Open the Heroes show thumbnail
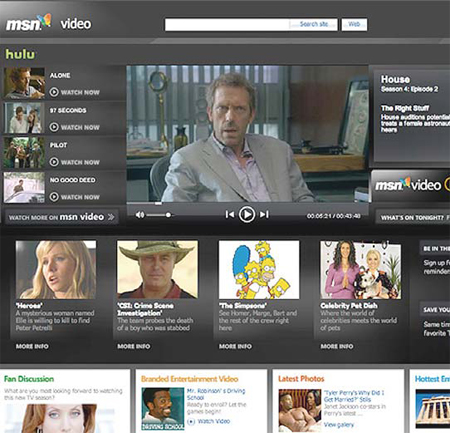The height and width of the screenshot is (433, 450). 56,270
